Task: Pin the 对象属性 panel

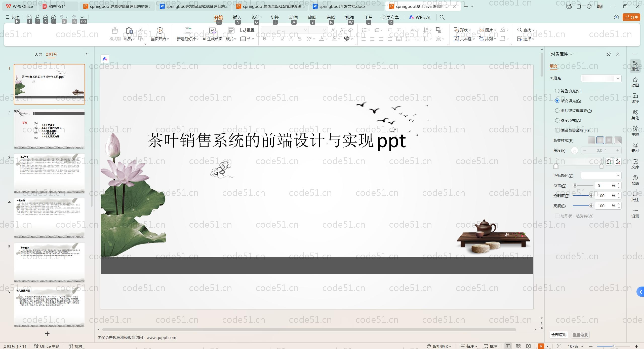Action: click(609, 54)
